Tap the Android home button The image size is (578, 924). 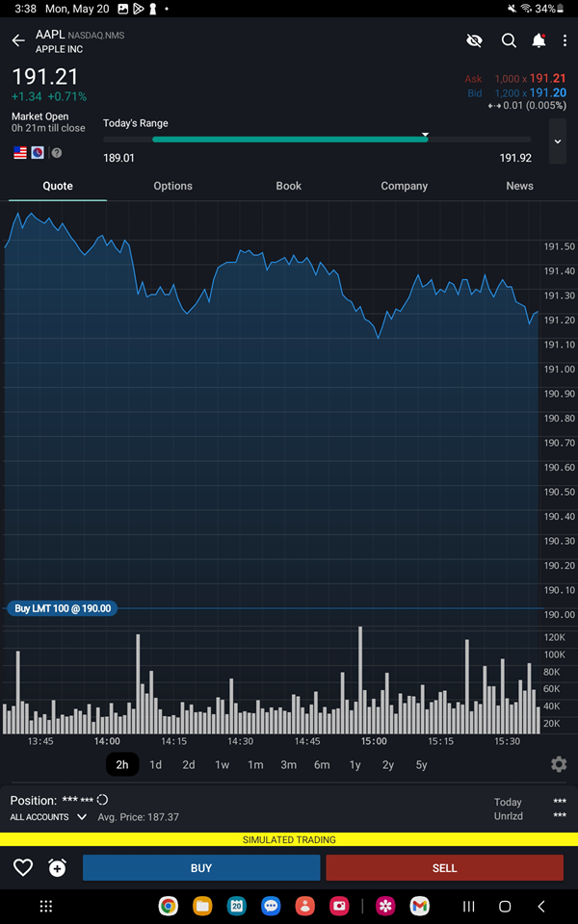pyautogui.click(x=505, y=907)
